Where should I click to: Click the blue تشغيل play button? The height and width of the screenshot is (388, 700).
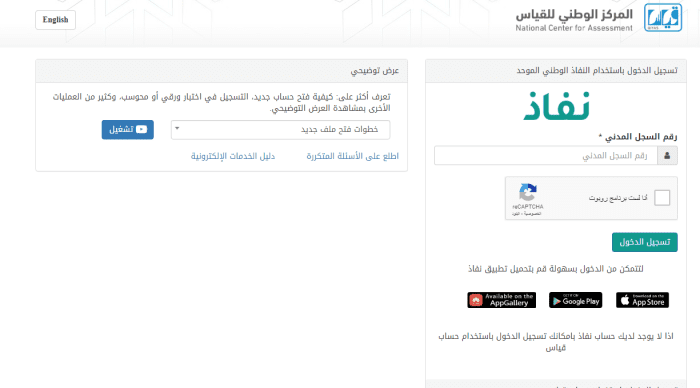coord(128,129)
